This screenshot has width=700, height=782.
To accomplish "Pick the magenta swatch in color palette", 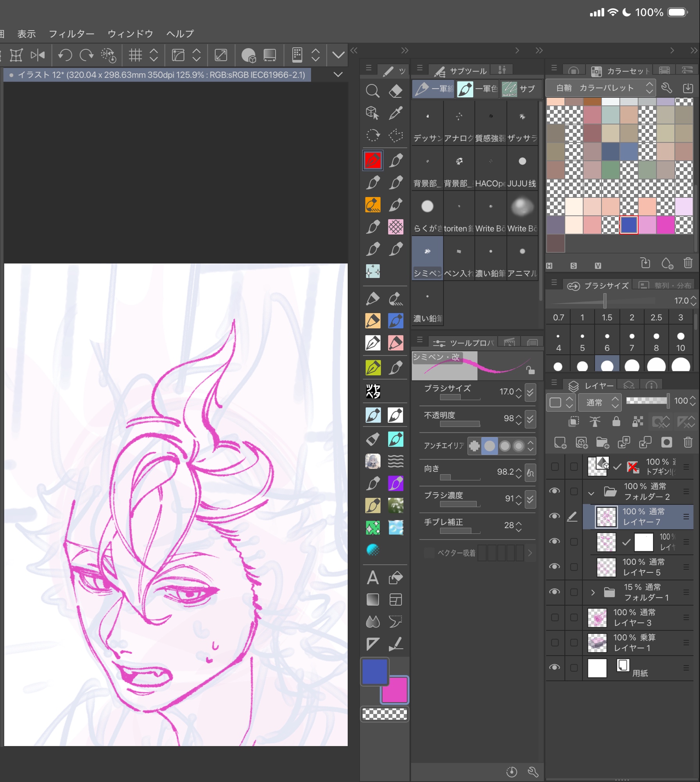I will 665,225.
